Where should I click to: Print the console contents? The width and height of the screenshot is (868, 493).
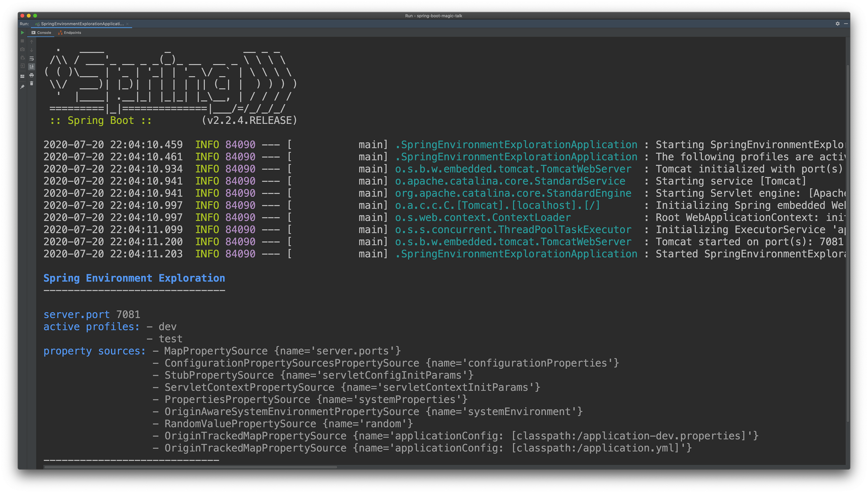(32, 75)
